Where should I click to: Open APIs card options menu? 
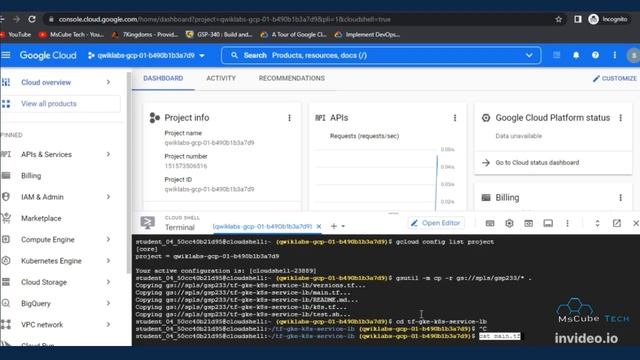coord(455,118)
